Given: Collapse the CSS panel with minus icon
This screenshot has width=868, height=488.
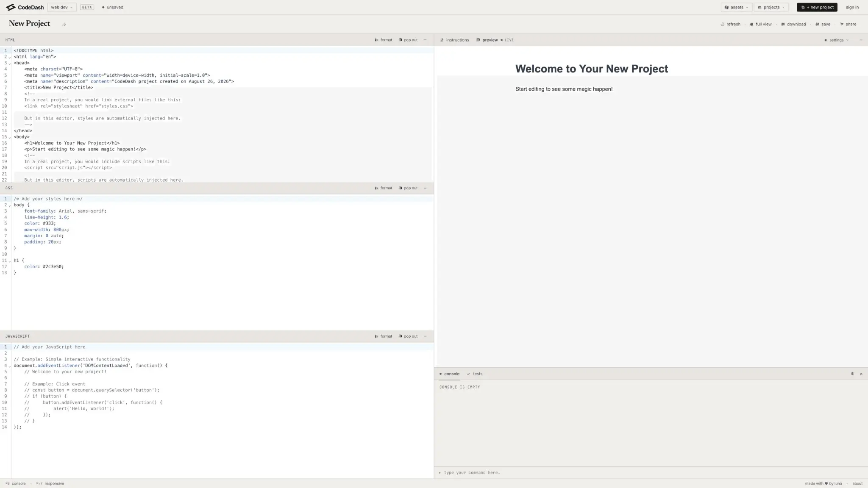Looking at the screenshot, I should (x=425, y=188).
